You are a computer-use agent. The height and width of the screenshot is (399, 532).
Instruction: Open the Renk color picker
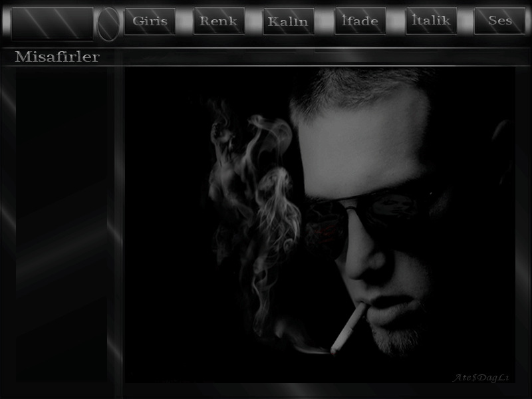219,21
